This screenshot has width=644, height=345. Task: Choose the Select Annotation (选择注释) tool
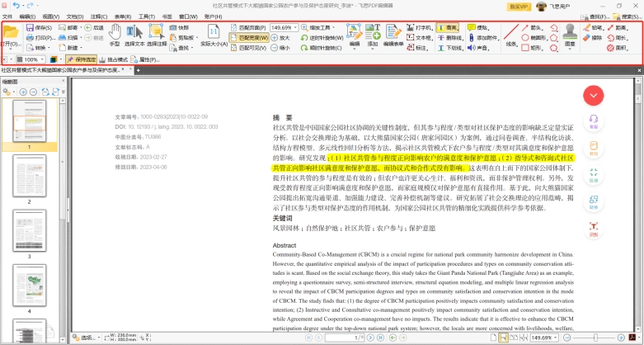pyautogui.click(x=157, y=35)
